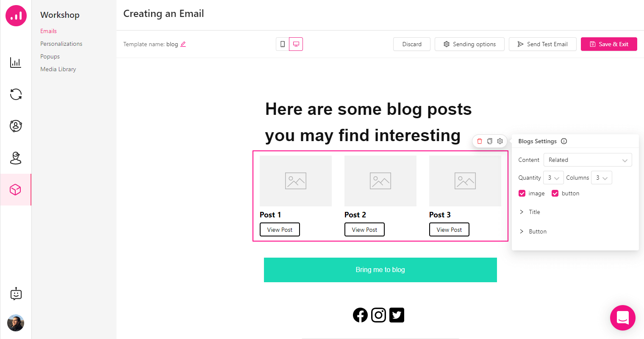Open Media Library menu item
Image resolution: width=644 pixels, height=339 pixels.
click(x=58, y=69)
